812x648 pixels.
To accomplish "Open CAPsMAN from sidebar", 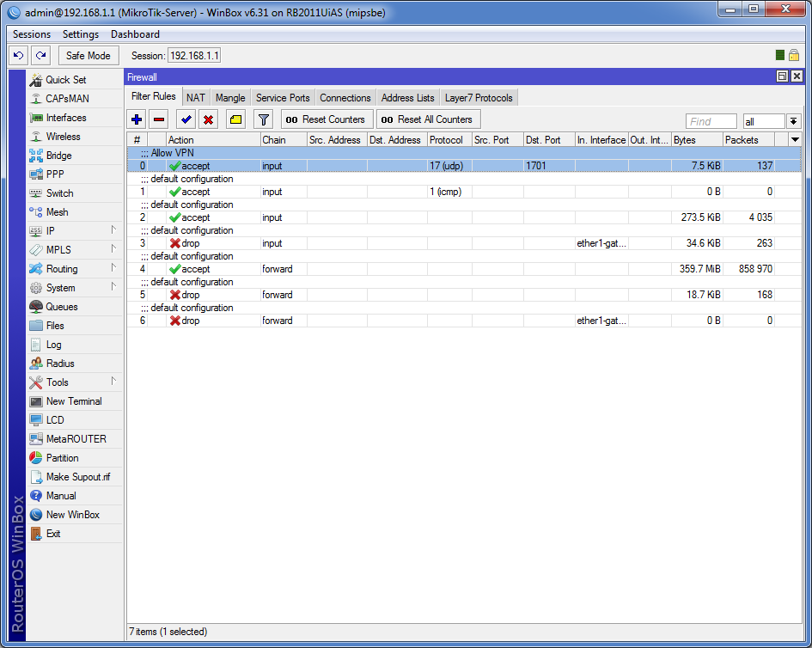I will (75, 99).
